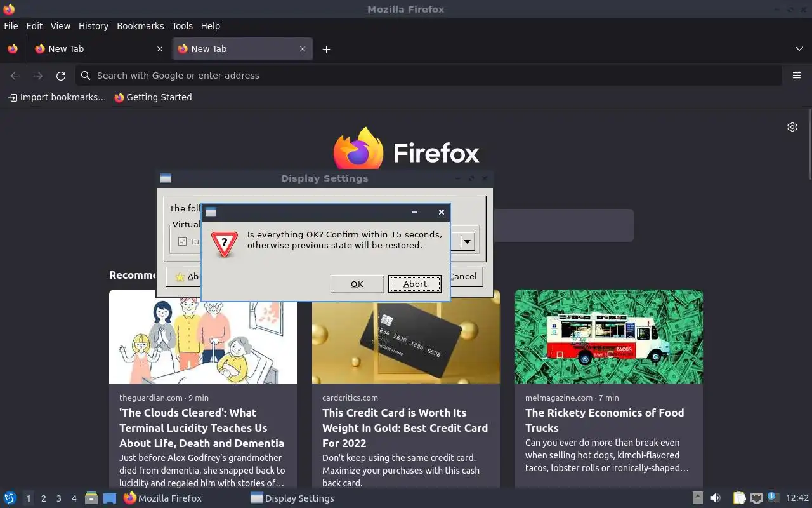Screen dimensions: 812x508
Task: Personalize new tab via gear icon
Action: (x=792, y=127)
